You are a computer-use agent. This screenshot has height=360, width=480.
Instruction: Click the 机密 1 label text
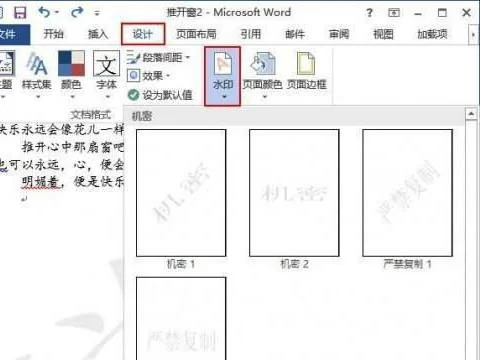pyautogui.click(x=181, y=264)
